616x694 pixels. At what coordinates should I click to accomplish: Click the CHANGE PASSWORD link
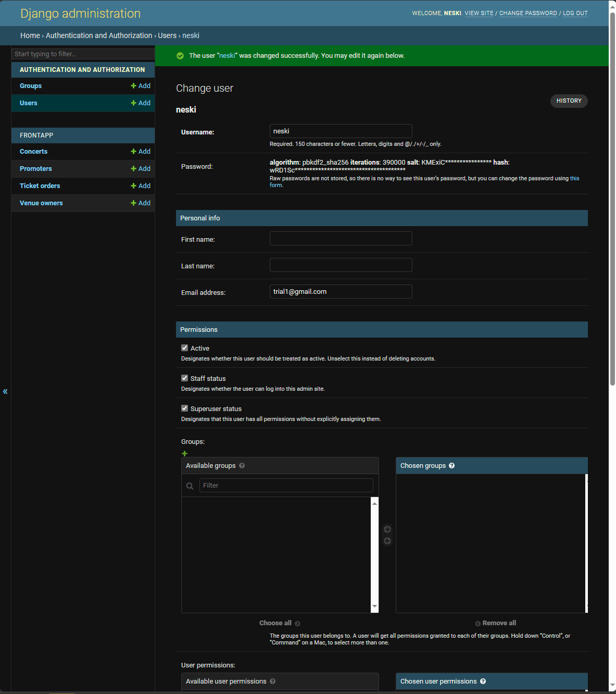click(x=527, y=13)
